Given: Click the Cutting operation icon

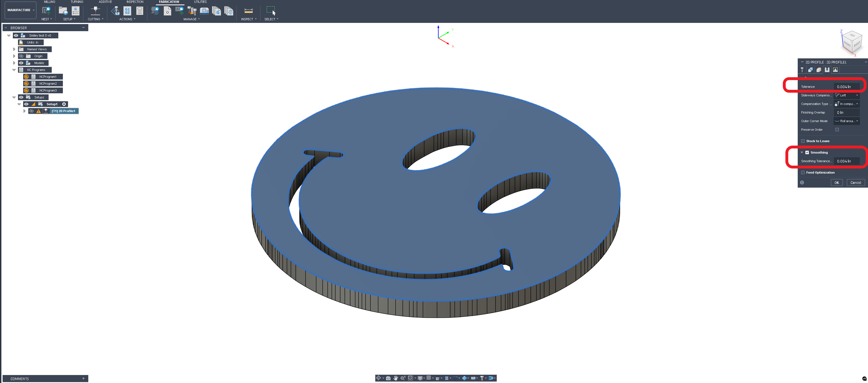Looking at the screenshot, I should [x=95, y=11].
